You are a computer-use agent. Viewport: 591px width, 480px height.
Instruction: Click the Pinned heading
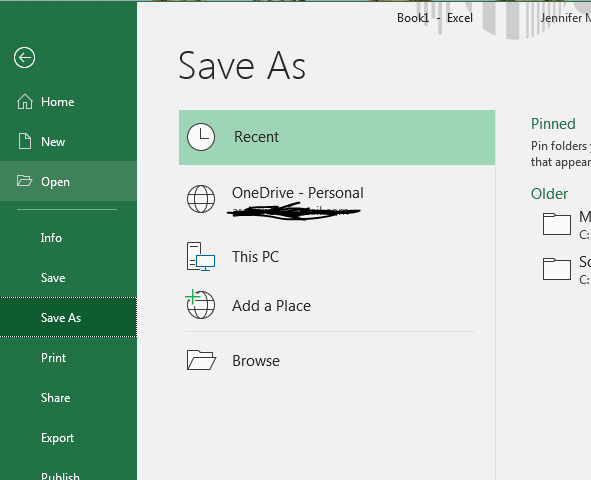[553, 124]
